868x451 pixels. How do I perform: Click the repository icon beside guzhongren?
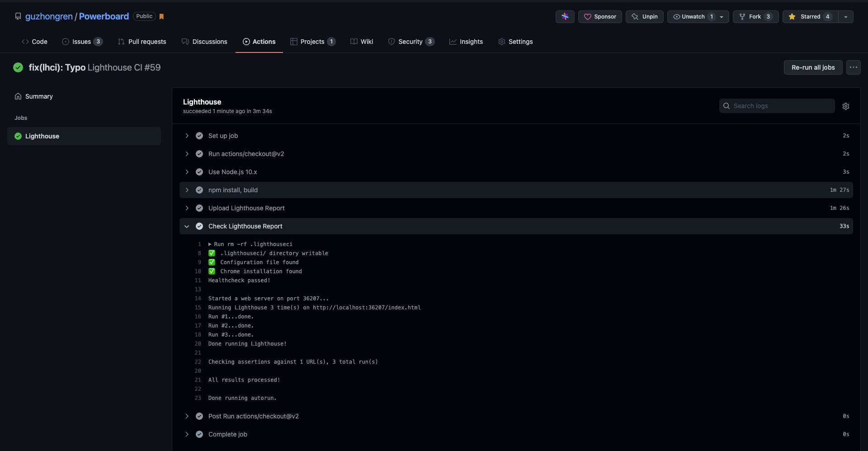tap(18, 16)
